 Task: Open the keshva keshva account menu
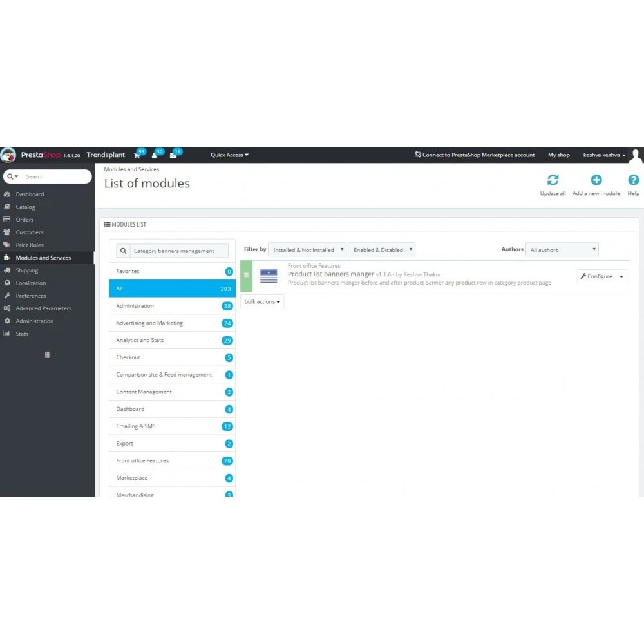click(604, 155)
